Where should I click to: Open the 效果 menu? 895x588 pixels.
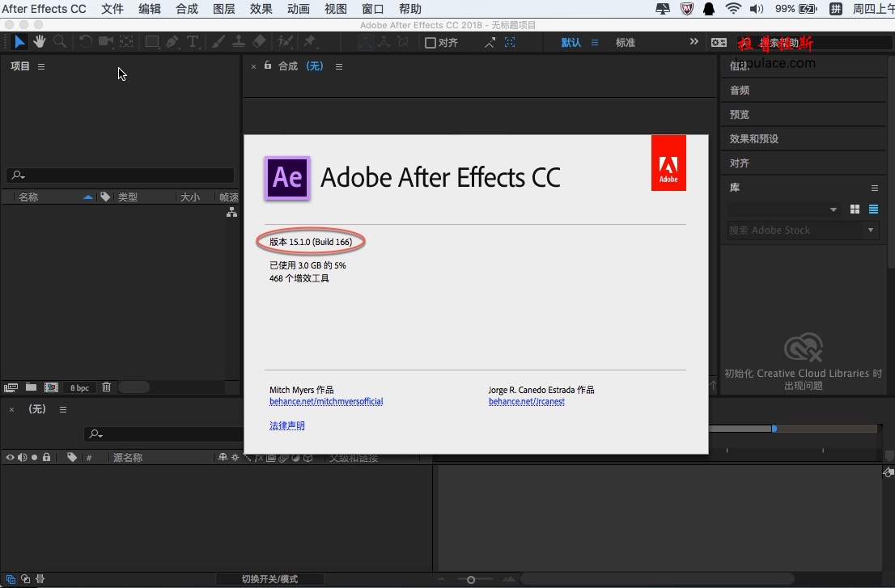point(261,9)
